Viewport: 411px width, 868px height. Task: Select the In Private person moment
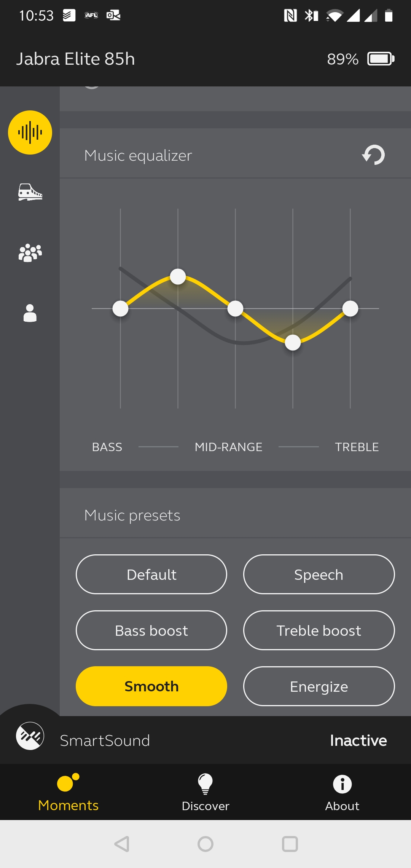(x=30, y=313)
